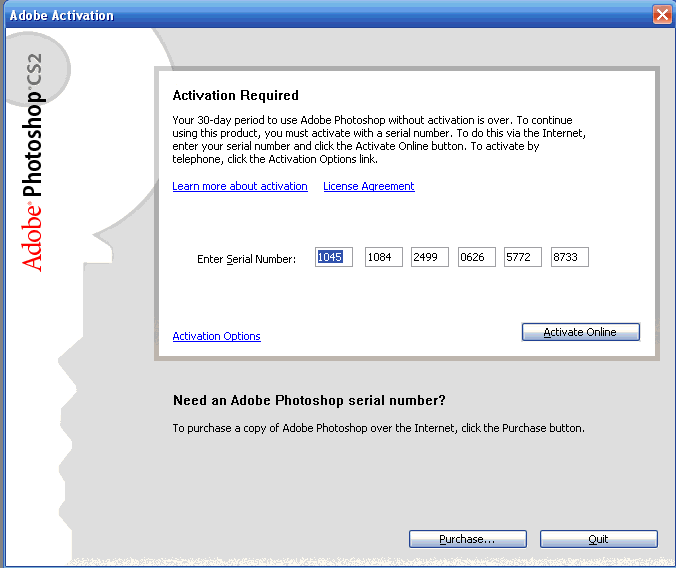Click the serial field containing 0626
The height and width of the screenshot is (568, 676).
476,258
